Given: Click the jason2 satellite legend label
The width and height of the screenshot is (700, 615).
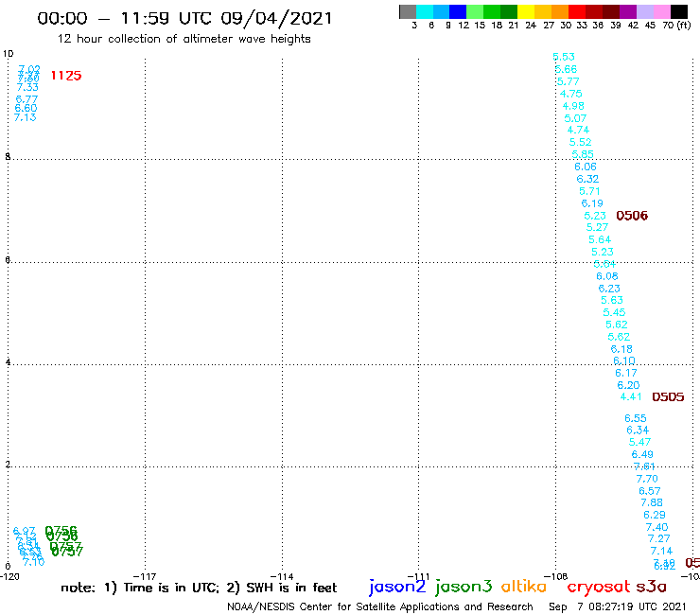Looking at the screenshot, I should pyautogui.click(x=397, y=587).
